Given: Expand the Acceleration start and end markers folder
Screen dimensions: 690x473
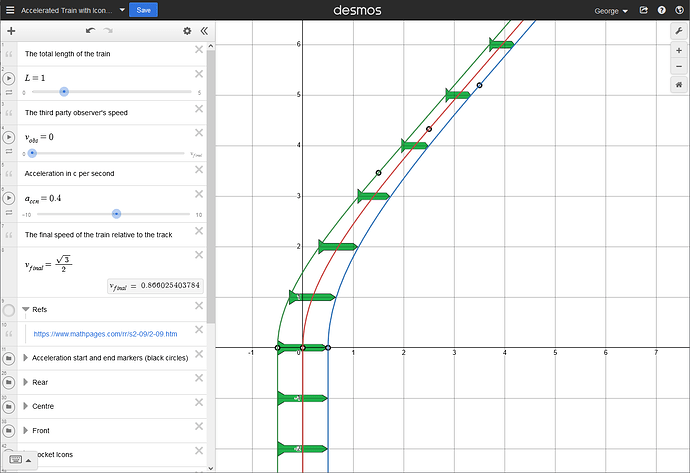Looking at the screenshot, I should pyautogui.click(x=26, y=358).
